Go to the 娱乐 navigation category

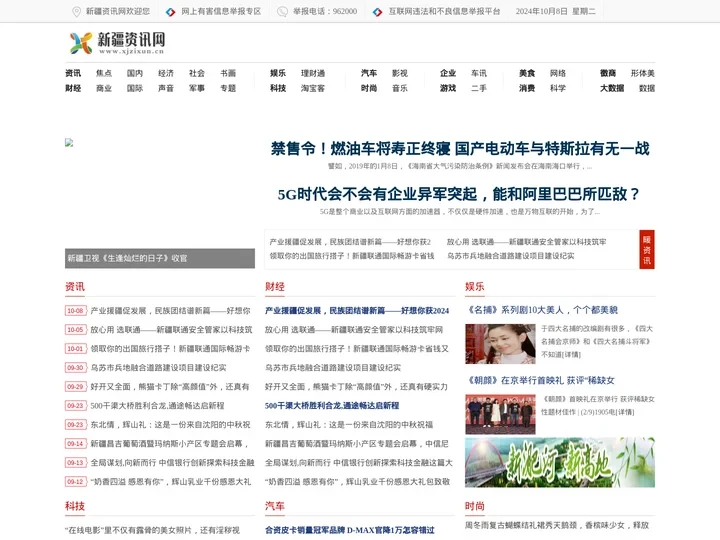click(278, 73)
